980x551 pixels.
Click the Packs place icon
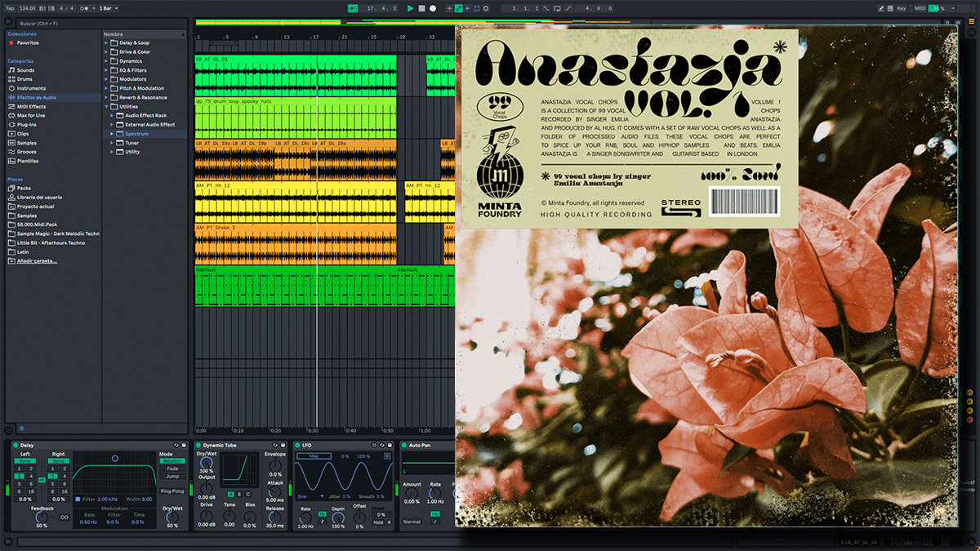pyautogui.click(x=11, y=188)
